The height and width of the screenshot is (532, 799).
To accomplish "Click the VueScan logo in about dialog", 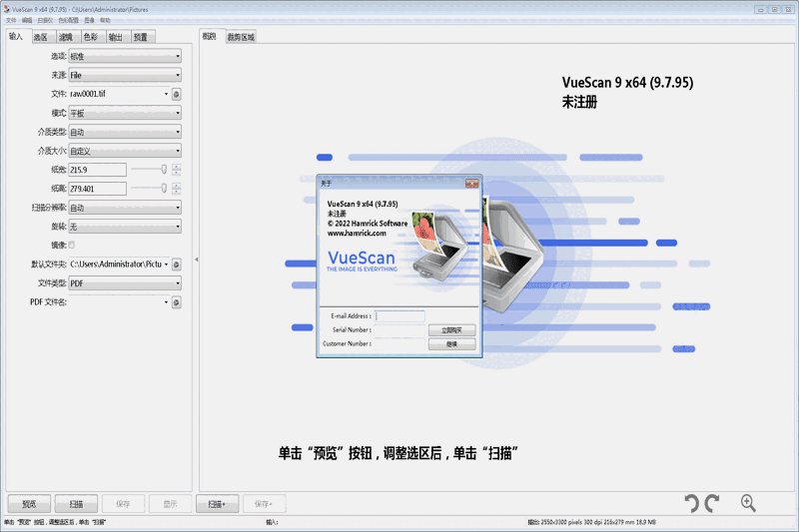I will 362,261.
